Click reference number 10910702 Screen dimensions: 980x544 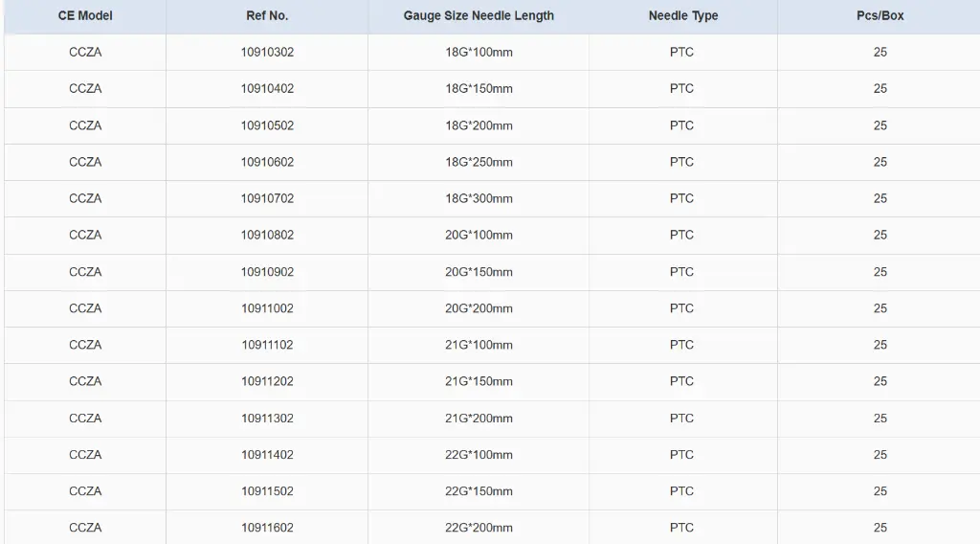coord(267,198)
